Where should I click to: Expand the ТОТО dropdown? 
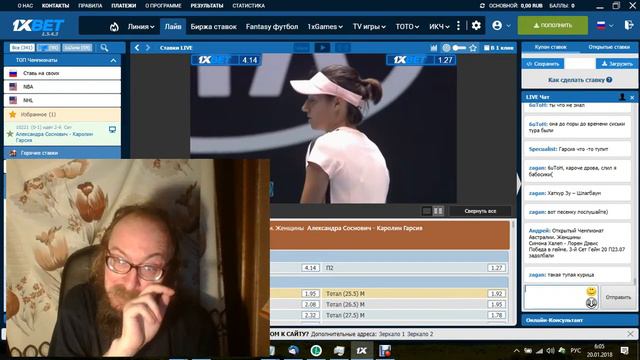[407, 27]
